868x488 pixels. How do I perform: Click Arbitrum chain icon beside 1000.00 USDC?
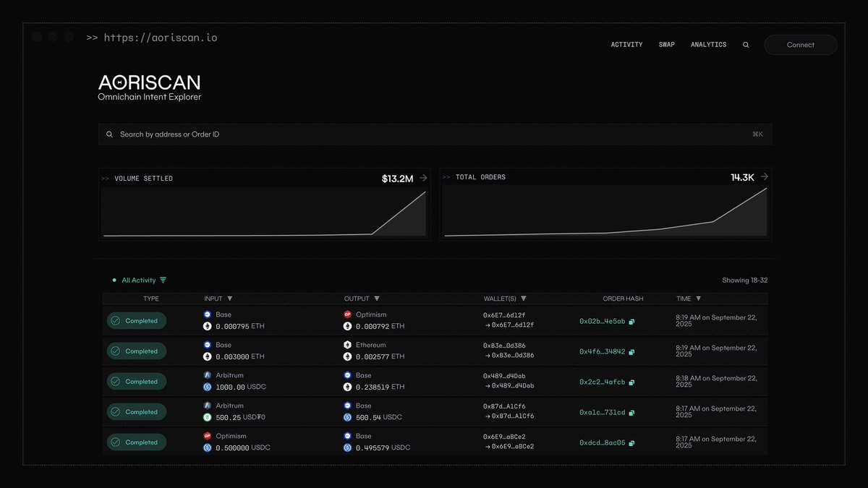pyautogui.click(x=208, y=375)
